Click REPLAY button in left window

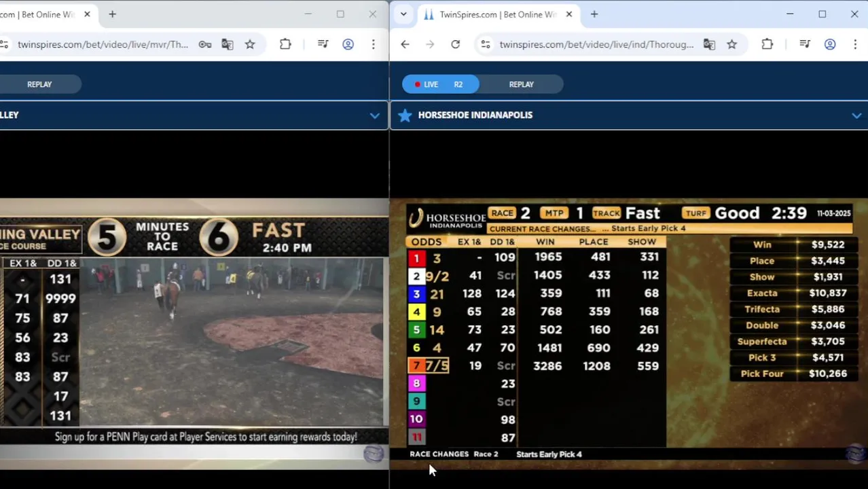(39, 84)
